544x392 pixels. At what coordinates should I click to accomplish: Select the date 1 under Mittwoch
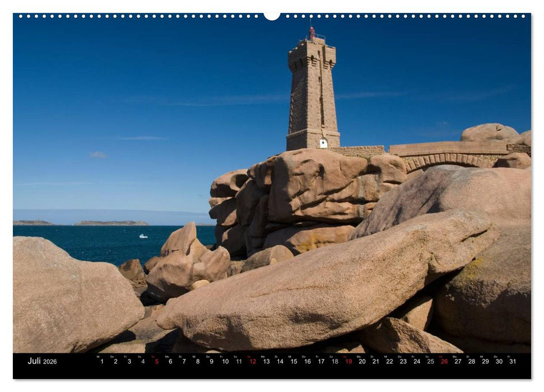pos(101,361)
